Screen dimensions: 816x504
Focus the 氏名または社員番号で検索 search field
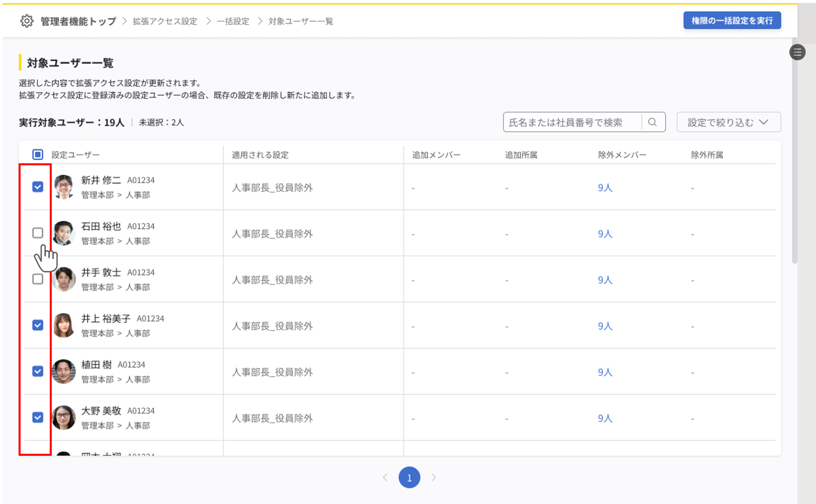572,122
